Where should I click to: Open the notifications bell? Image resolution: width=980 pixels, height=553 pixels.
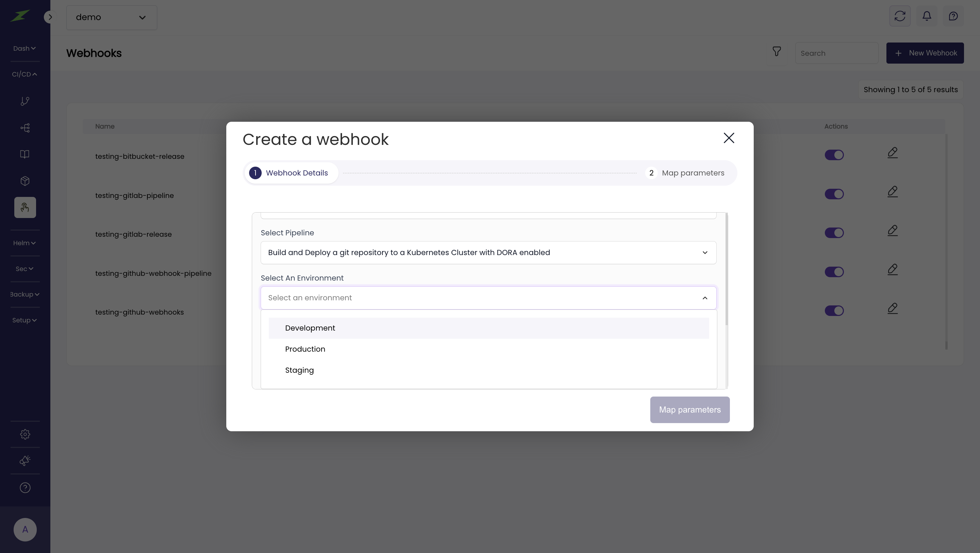(x=926, y=16)
